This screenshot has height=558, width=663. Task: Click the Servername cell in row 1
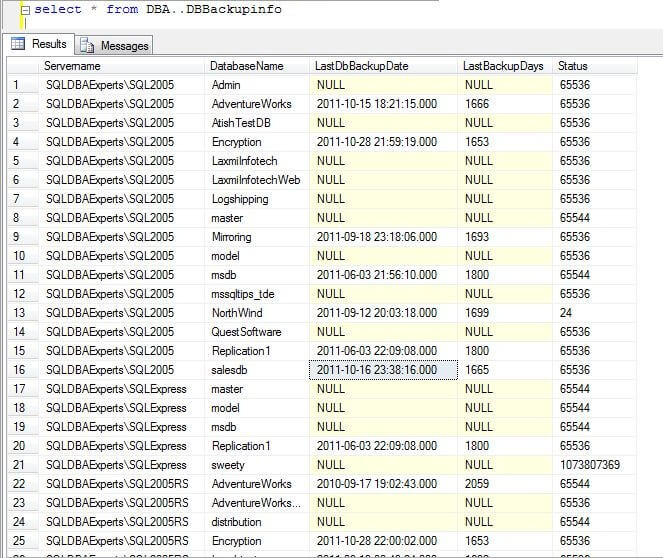121,85
